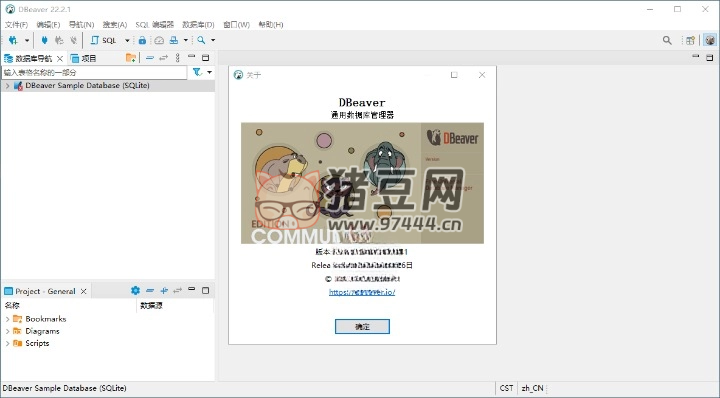This screenshot has height=398, width=720.
Task: Open the New Connection dropdown arrow
Action: pos(27,40)
